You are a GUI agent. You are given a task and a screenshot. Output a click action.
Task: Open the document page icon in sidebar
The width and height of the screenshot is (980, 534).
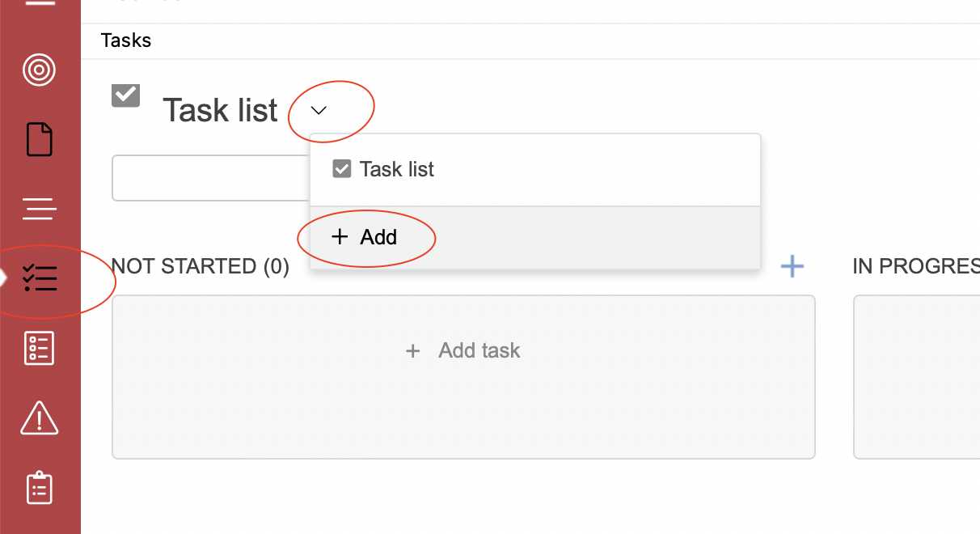[x=39, y=139]
